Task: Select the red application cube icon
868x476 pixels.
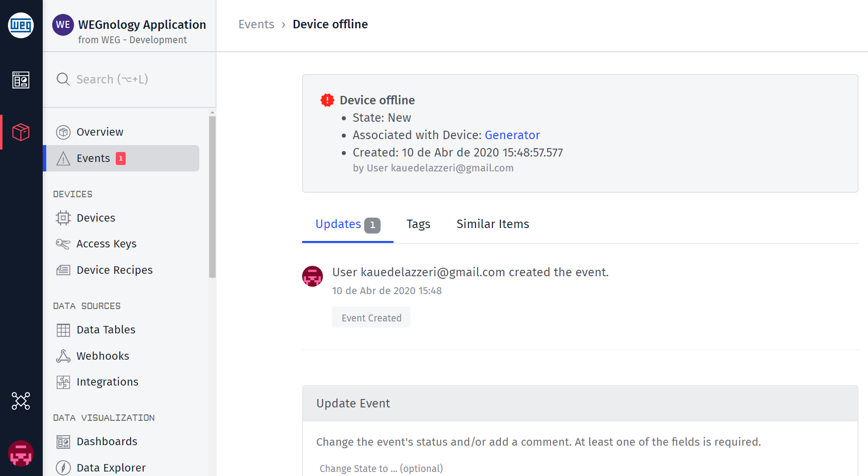Action: click(21, 132)
